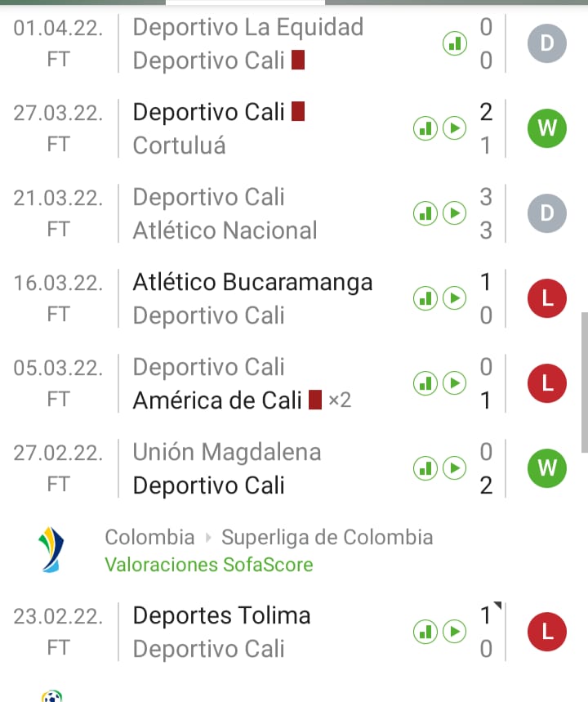Play highlights for Deportivo Cali vs Cortuluá

454,128
